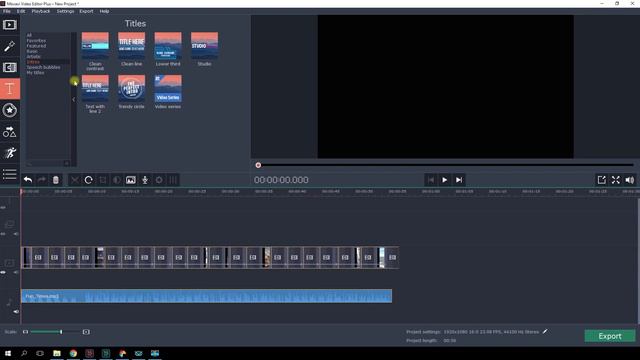The image size is (640, 360).
Task: Switch preview to full screen
Action: 616,180
